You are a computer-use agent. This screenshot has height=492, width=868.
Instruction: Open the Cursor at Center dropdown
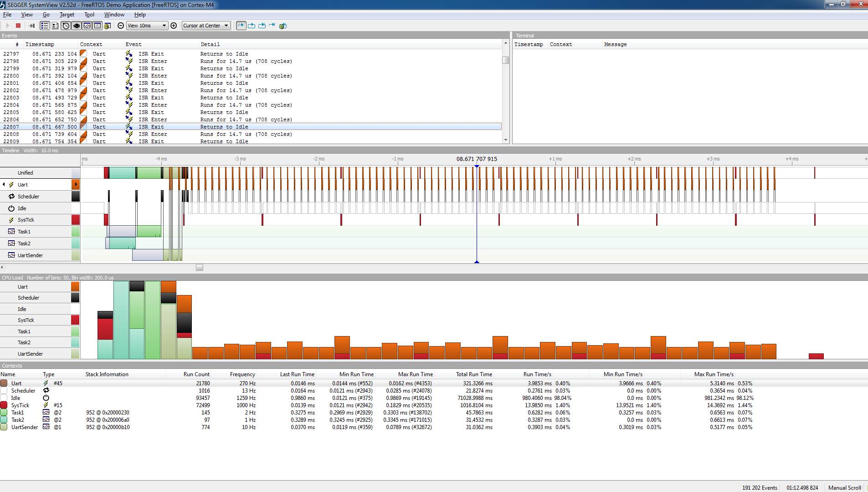[x=205, y=26]
